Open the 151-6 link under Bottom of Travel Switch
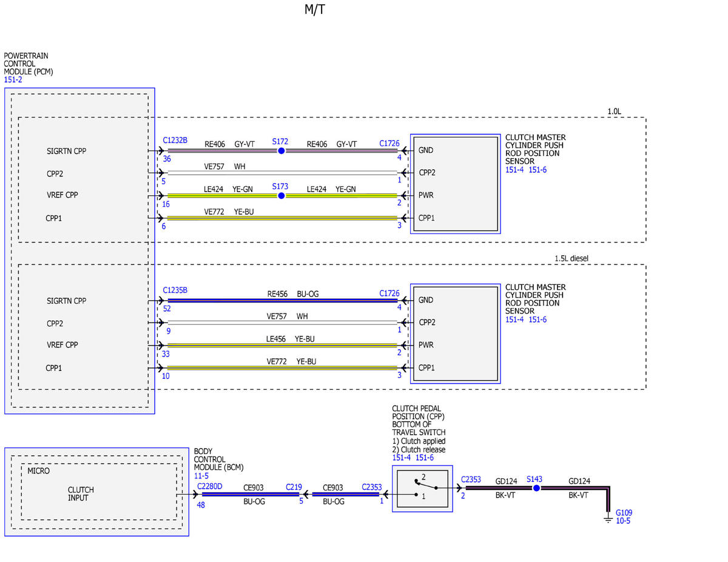This screenshot has height=562, width=728. coord(424,458)
